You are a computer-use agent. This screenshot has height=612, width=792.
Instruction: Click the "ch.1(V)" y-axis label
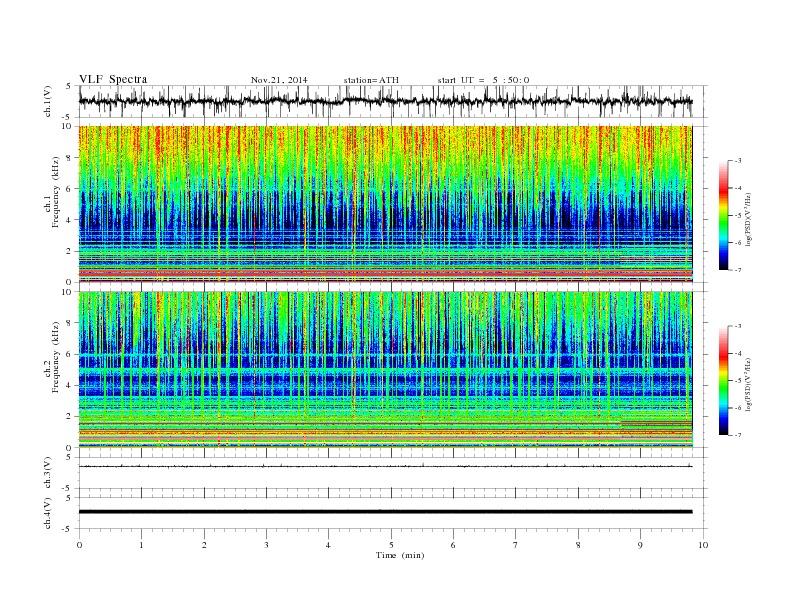47,102
